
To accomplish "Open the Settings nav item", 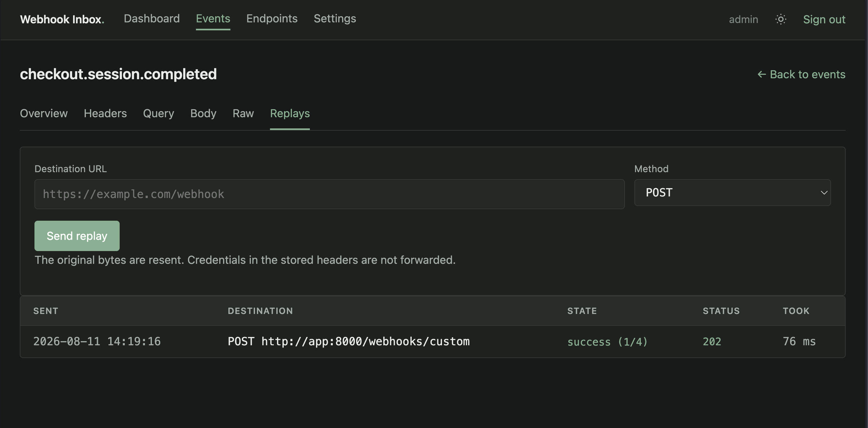I will pos(335,19).
